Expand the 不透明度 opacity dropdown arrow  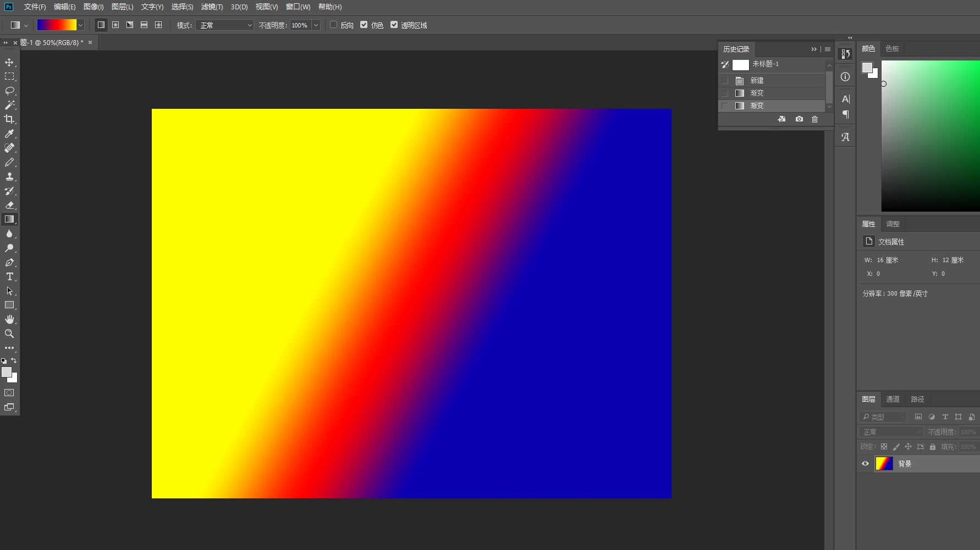click(316, 25)
